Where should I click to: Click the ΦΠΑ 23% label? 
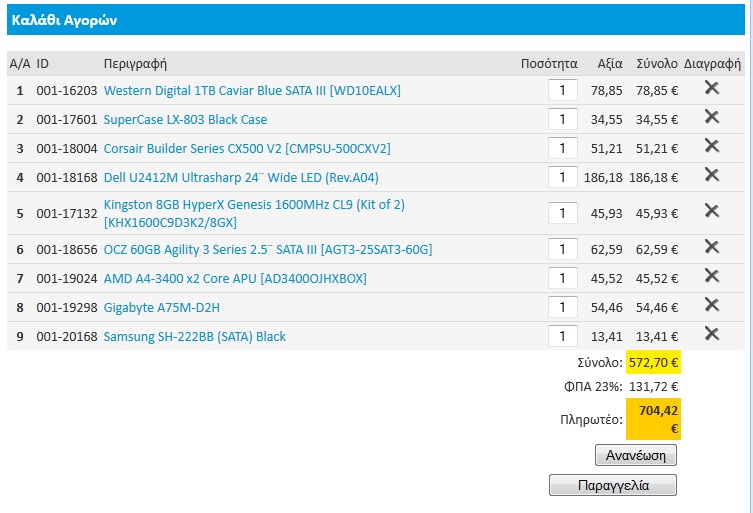(x=593, y=386)
